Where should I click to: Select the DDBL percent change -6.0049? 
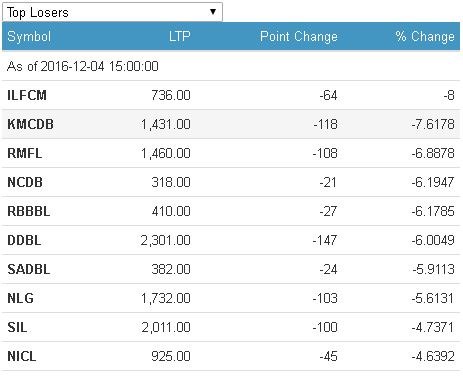433,240
